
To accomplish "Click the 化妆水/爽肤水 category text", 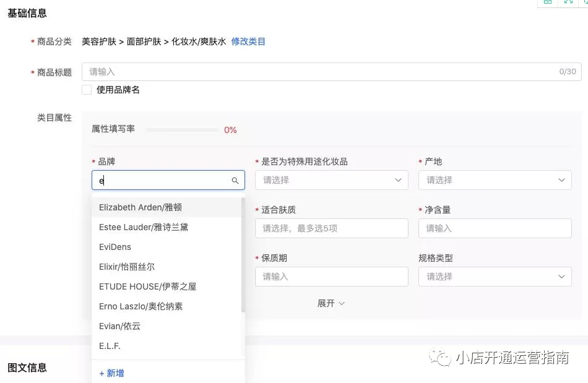I will click(x=199, y=41).
